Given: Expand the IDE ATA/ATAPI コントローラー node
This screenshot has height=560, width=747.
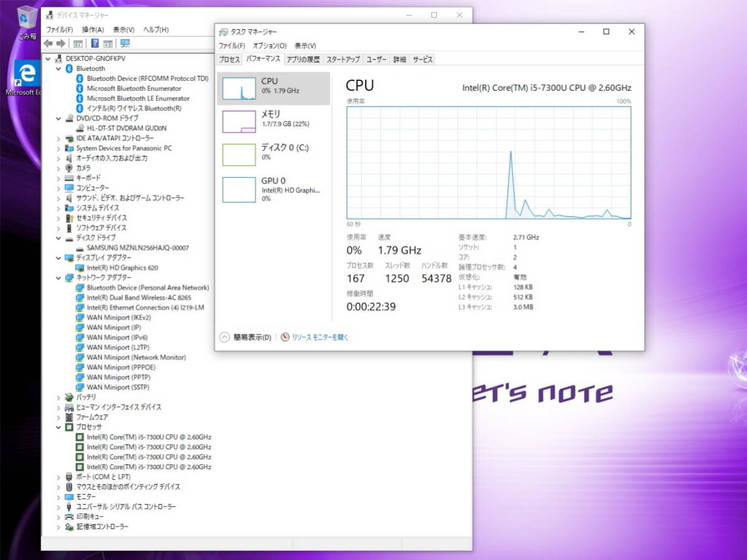Looking at the screenshot, I should tap(59, 138).
